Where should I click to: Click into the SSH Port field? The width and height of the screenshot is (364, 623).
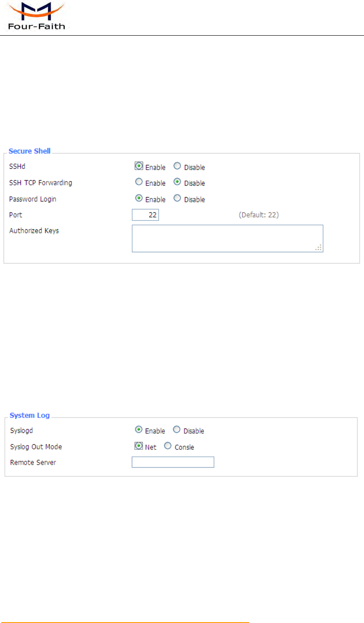click(146, 215)
